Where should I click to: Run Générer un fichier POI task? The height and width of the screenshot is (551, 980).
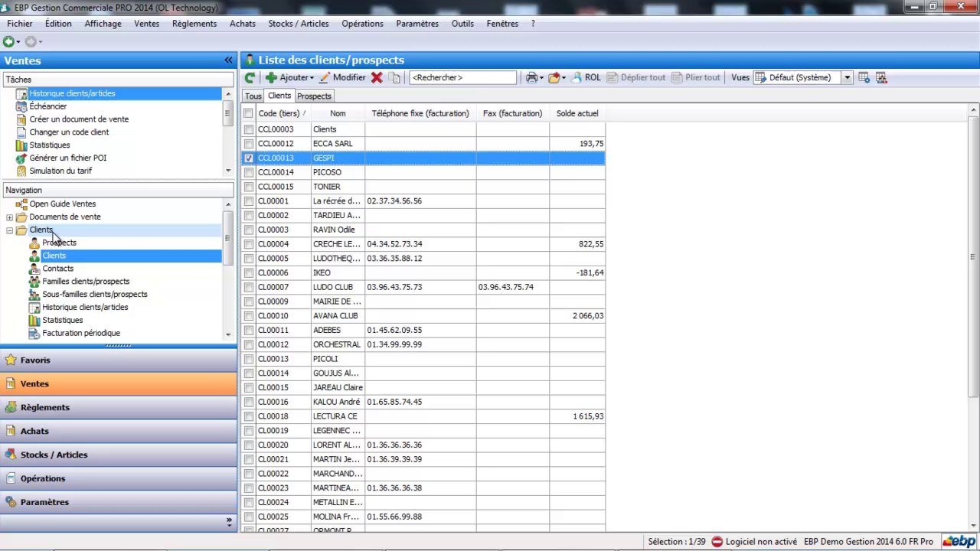click(x=68, y=158)
